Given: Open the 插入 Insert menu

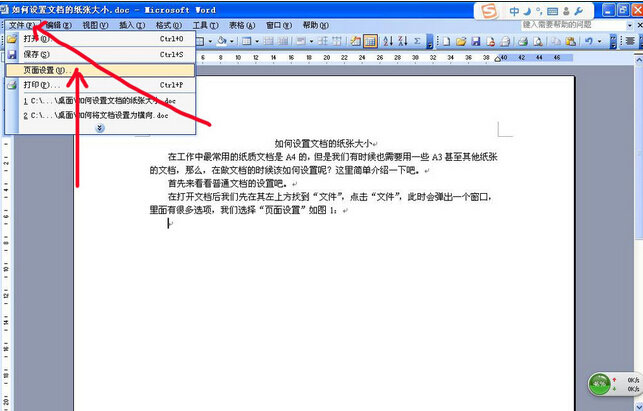Looking at the screenshot, I should pyautogui.click(x=132, y=25).
